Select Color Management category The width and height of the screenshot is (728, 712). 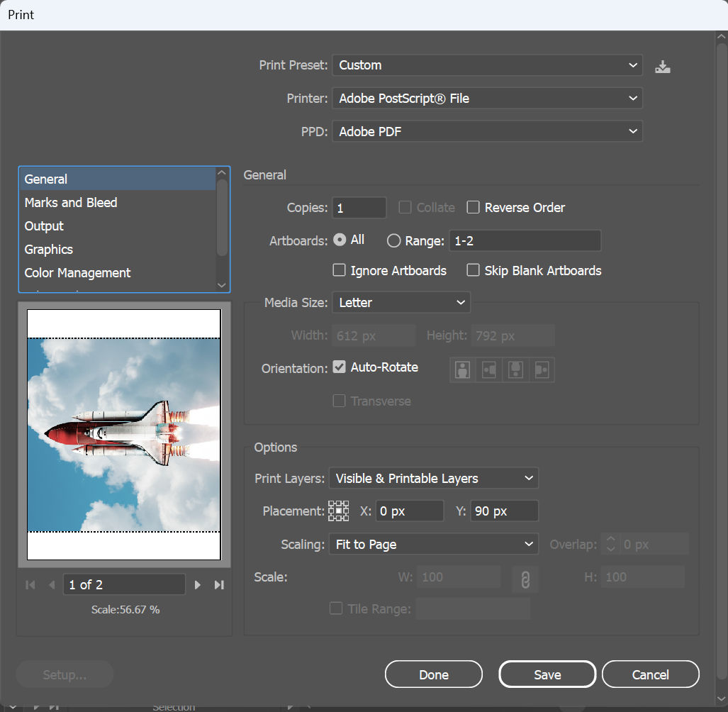pos(118,272)
